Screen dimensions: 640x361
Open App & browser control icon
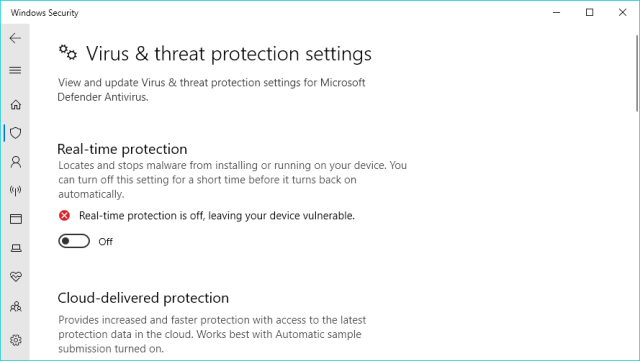coord(16,219)
